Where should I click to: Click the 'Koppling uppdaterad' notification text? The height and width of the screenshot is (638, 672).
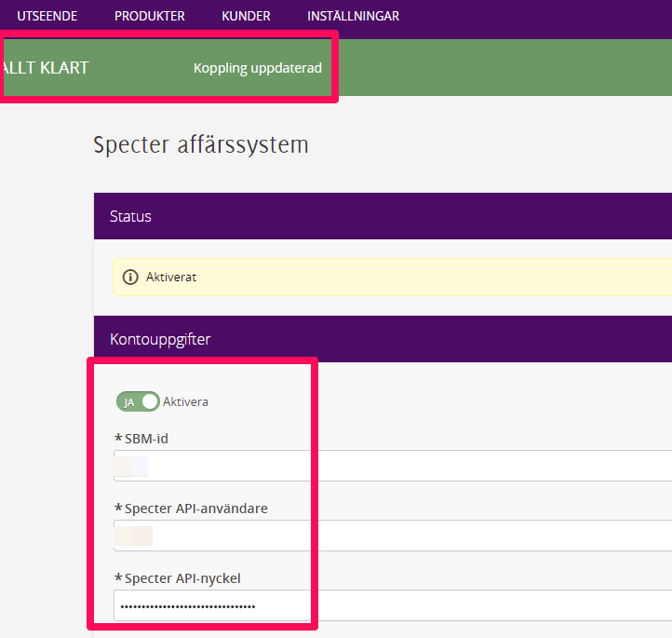pyautogui.click(x=258, y=68)
